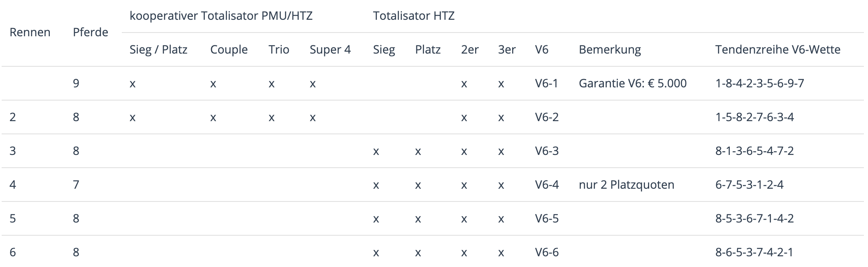The image size is (868, 267).
Task: Select the nur 2 Platzquoten remark
Action: click(x=627, y=185)
